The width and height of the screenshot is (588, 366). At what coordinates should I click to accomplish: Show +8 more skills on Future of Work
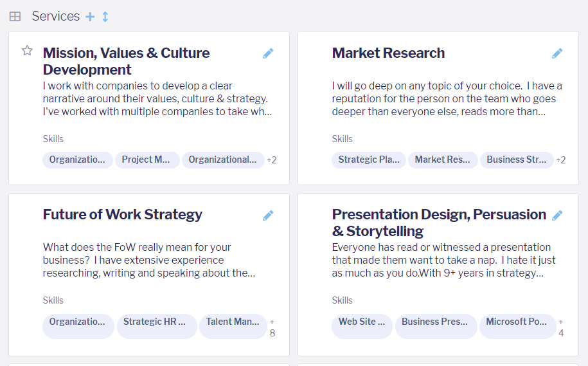click(272, 327)
